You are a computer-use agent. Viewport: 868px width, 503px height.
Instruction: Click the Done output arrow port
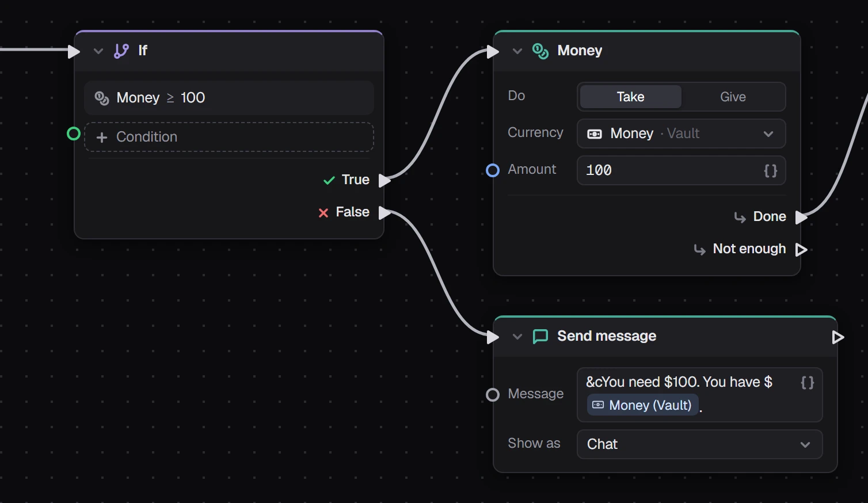point(801,217)
